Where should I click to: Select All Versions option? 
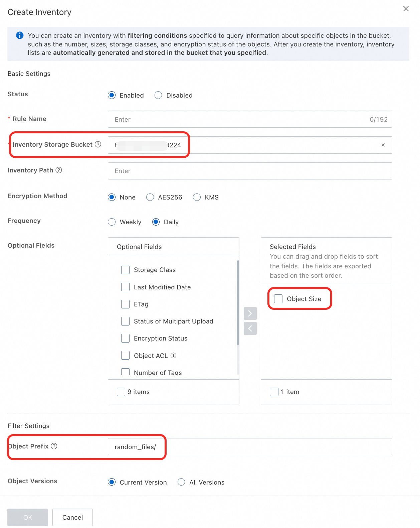(181, 482)
